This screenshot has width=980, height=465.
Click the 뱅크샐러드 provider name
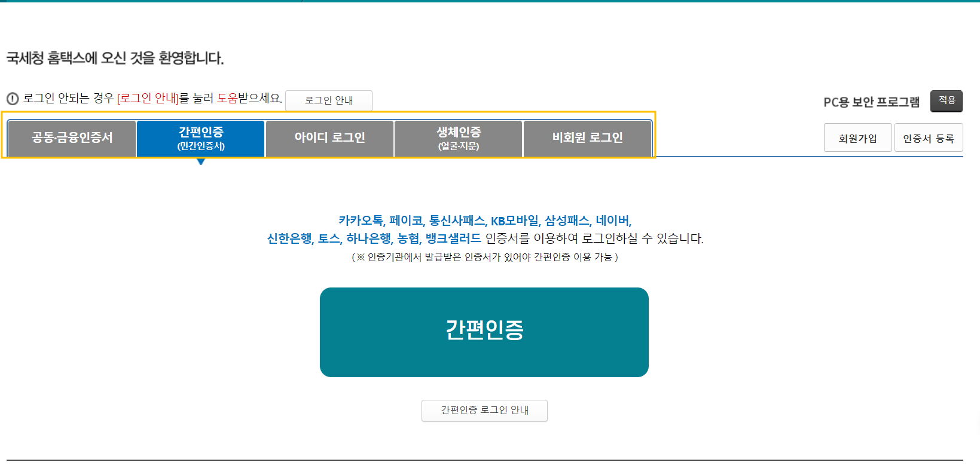pyautogui.click(x=453, y=238)
